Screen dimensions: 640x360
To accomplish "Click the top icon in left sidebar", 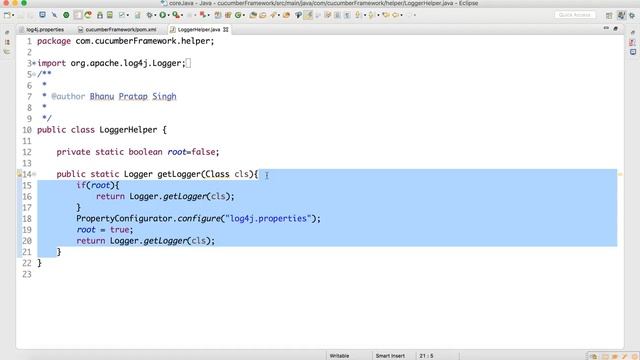I will (x=7, y=33).
